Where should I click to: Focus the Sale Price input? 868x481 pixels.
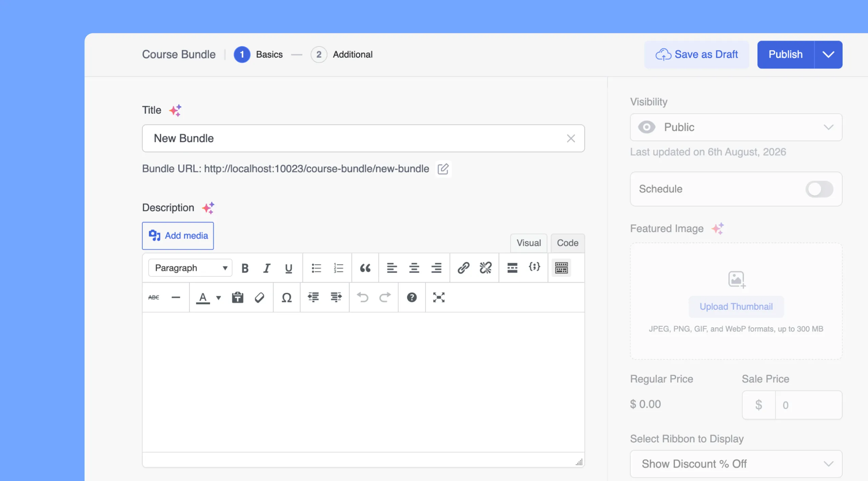[x=808, y=405]
